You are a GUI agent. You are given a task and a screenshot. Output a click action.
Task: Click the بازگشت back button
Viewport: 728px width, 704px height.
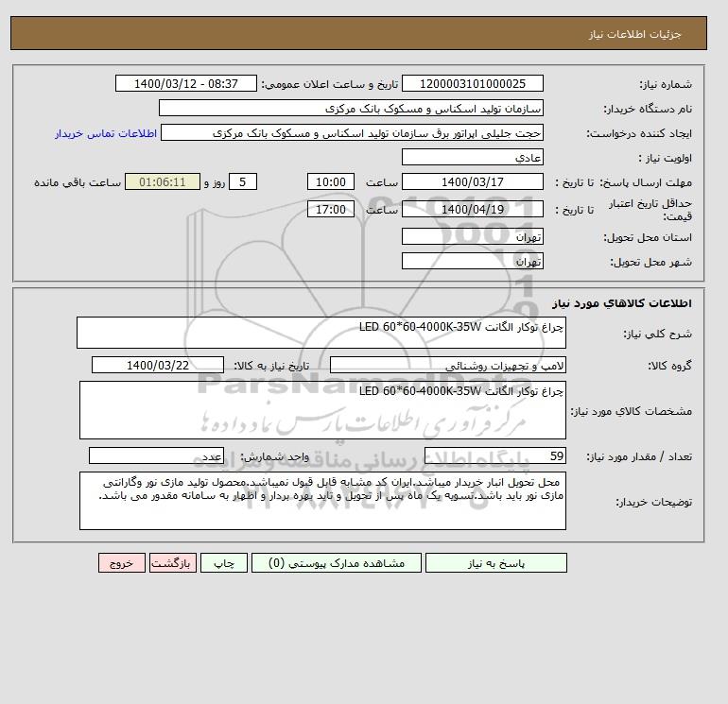173,562
